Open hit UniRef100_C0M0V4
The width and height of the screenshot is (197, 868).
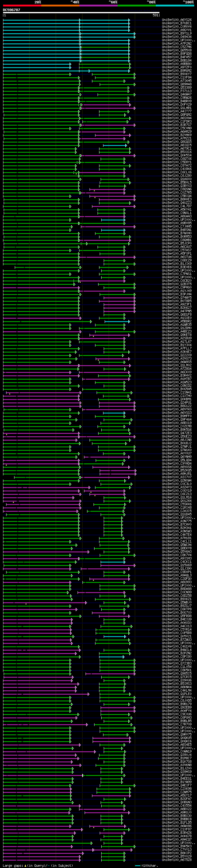coord(177,26)
